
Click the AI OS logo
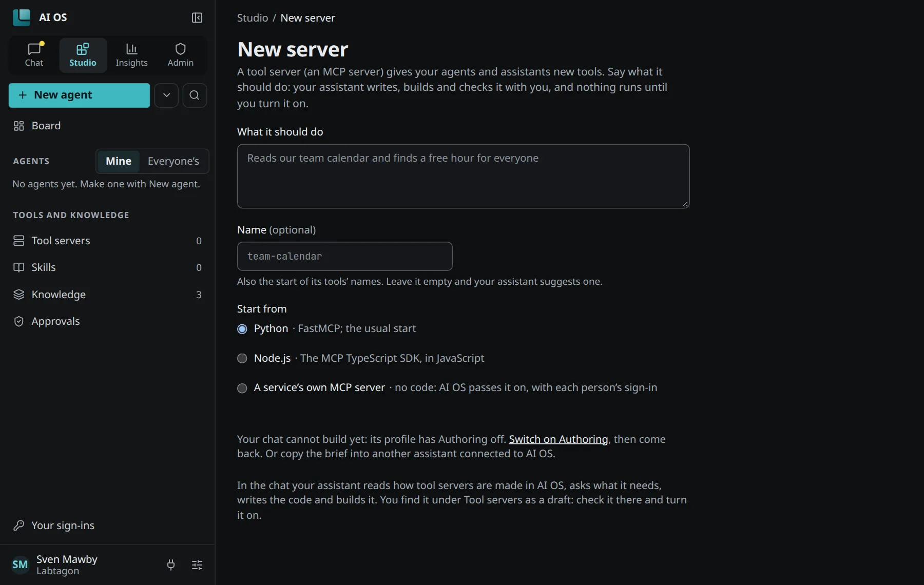(22, 17)
